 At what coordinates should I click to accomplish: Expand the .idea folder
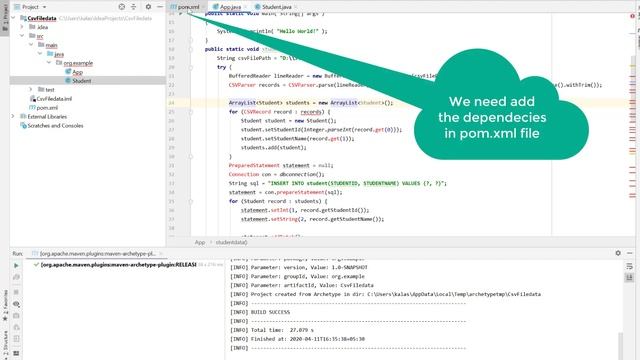(x=22, y=27)
